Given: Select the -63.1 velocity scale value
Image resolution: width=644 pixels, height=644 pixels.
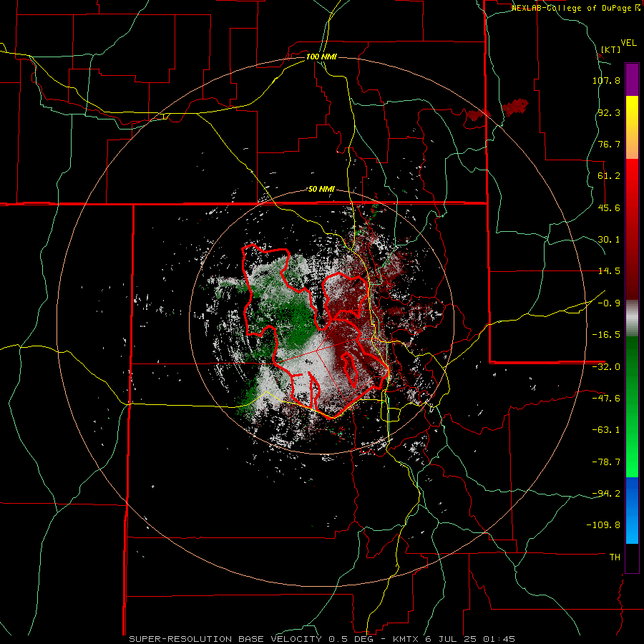Looking at the screenshot, I should pos(606,430).
